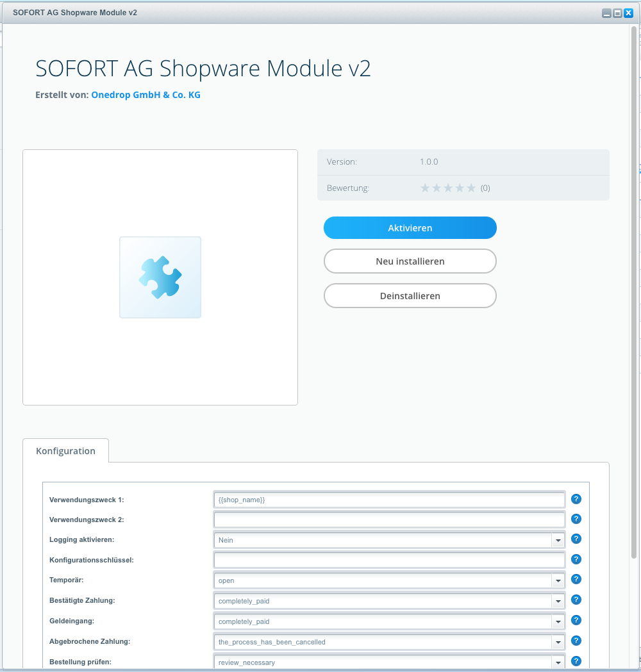Click help icon beside Logging aktivieren

(576, 539)
